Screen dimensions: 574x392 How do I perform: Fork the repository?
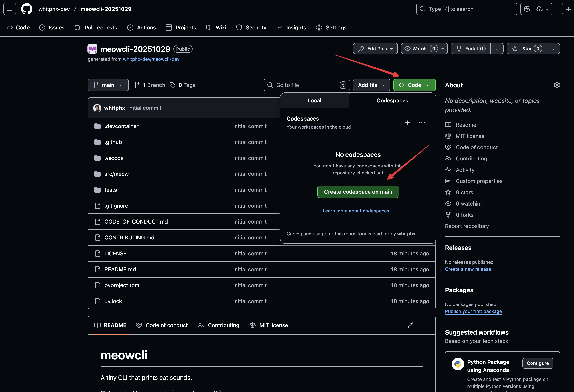pyautogui.click(x=471, y=49)
